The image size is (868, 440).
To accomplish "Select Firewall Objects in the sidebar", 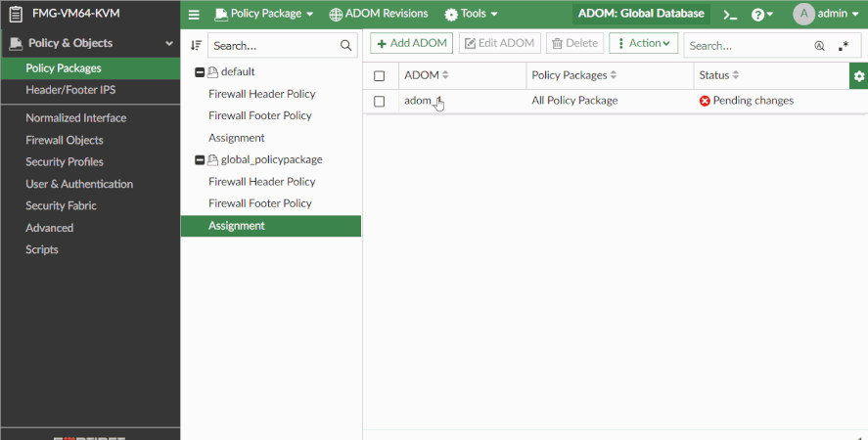I will pyautogui.click(x=65, y=140).
